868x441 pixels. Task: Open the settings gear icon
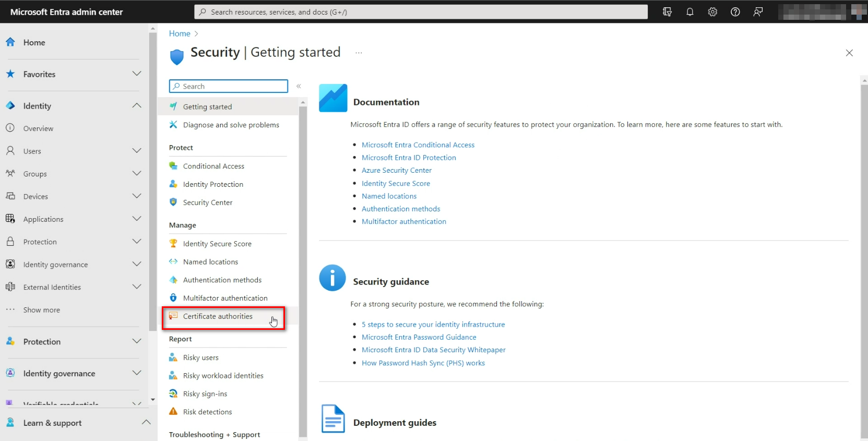pos(712,12)
